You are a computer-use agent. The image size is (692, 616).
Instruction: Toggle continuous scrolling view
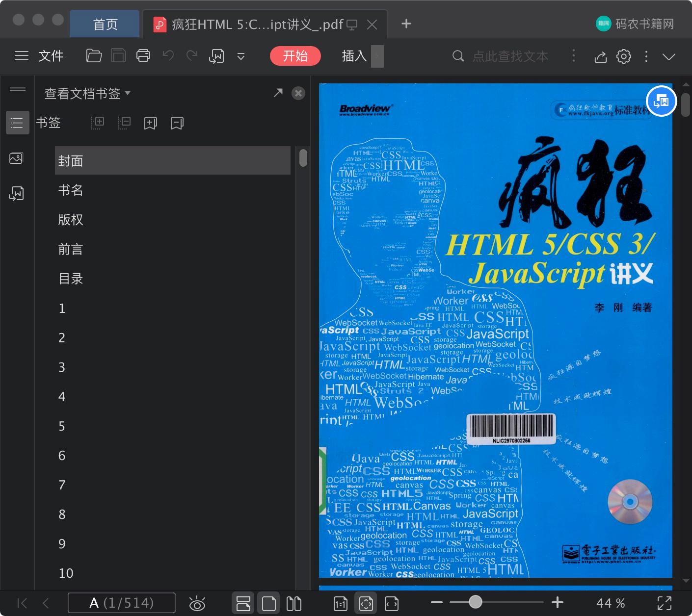point(243,603)
